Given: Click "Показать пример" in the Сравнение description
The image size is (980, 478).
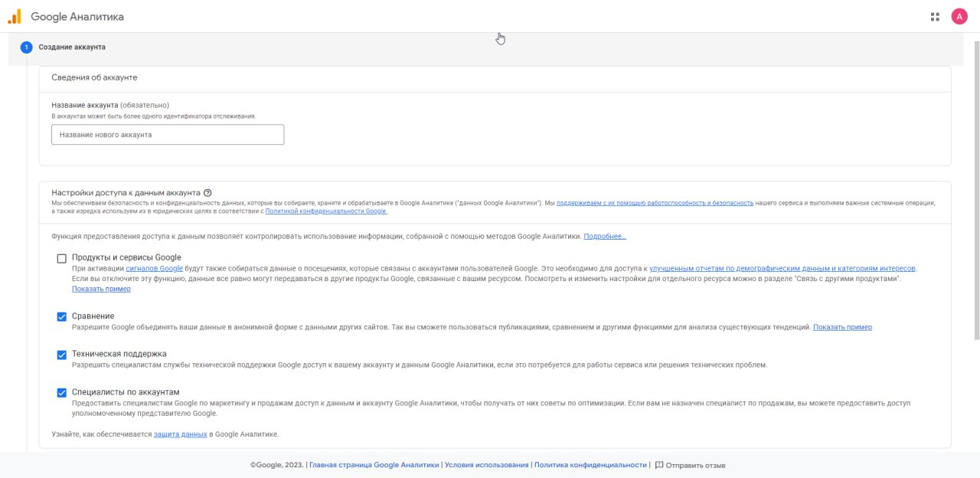Looking at the screenshot, I should pyautogui.click(x=842, y=328).
